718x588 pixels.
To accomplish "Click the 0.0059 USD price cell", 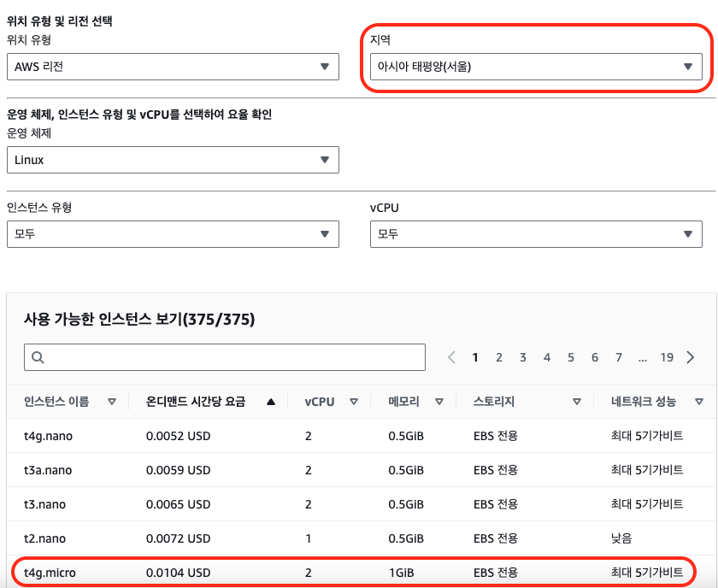I will (178, 470).
